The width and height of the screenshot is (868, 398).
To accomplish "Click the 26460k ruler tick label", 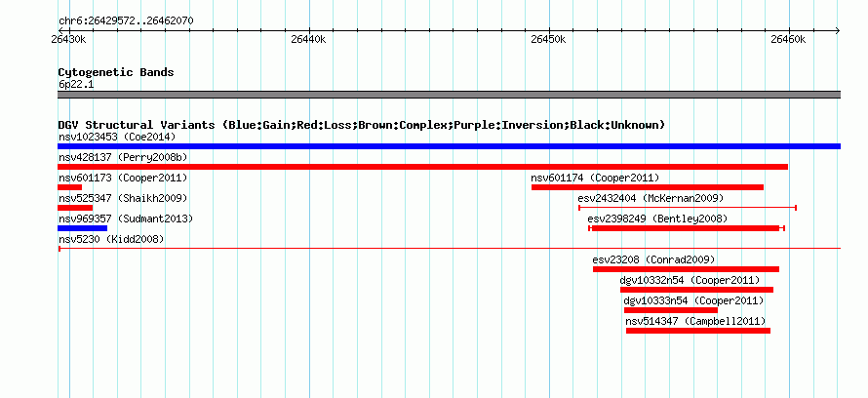I will (x=788, y=39).
